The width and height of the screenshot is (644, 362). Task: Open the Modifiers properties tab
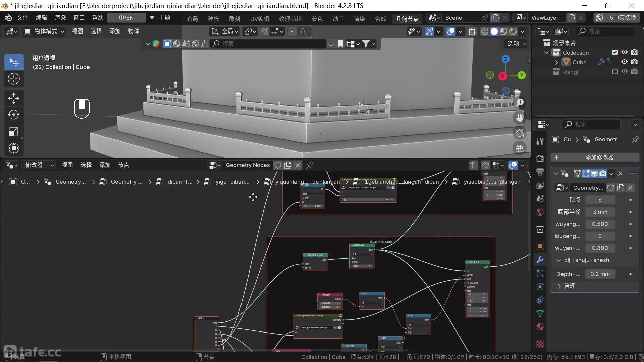(x=540, y=260)
